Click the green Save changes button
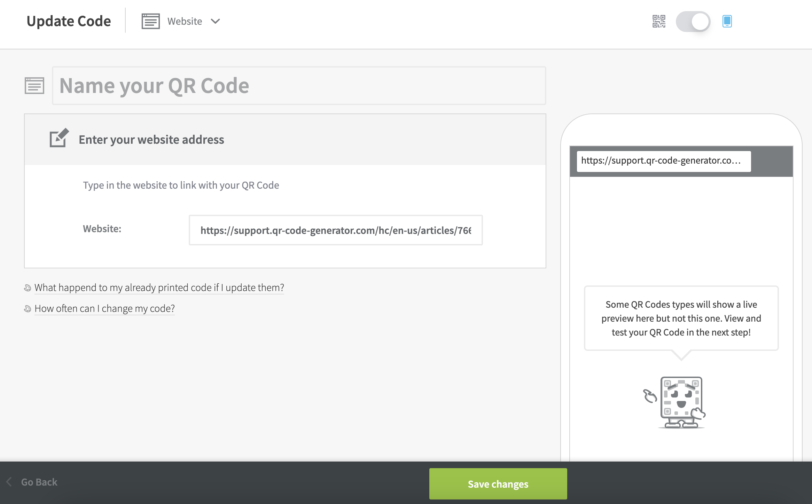This screenshot has height=504, width=812. coord(498,484)
